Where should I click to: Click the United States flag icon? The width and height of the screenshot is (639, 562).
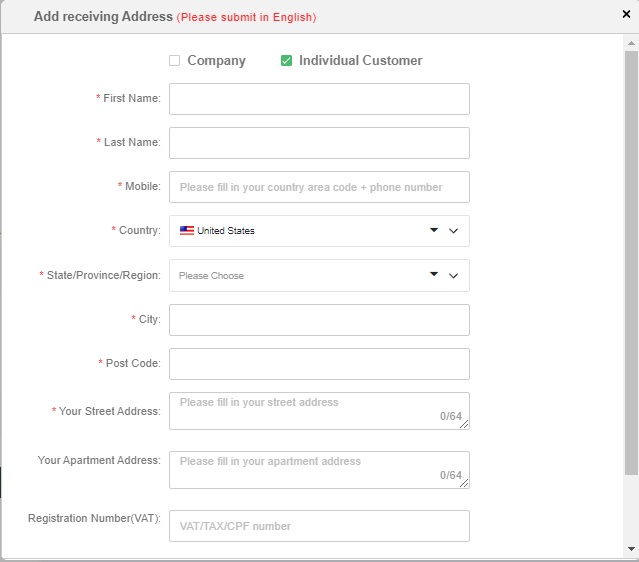coord(187,231)
